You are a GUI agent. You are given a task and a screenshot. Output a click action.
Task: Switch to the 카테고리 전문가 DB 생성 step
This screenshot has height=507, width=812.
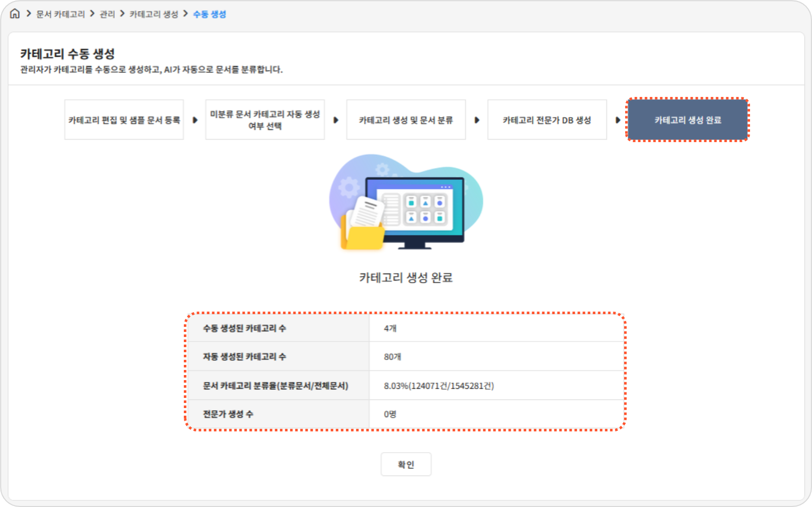tap(547, 120)
